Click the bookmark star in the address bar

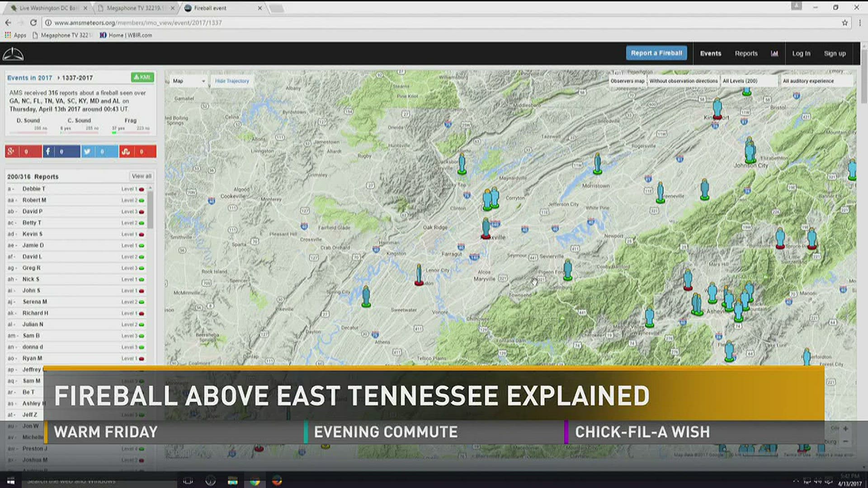(x=845, y=22)
